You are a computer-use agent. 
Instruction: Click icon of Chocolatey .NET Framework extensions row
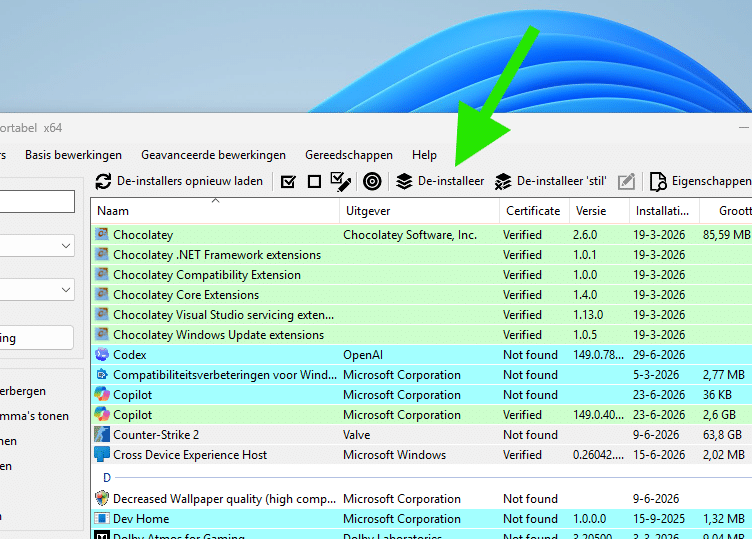point(102,254)
